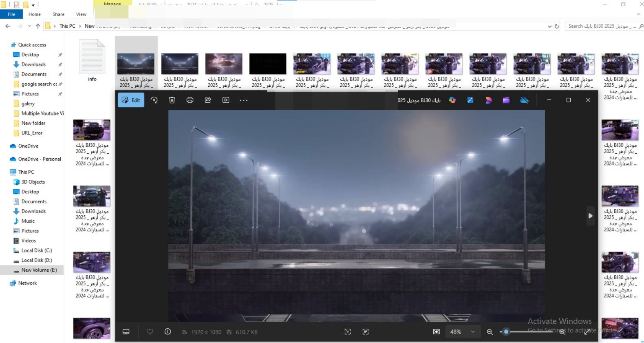Toggle favorite heart for this photo
The width and height of the screenshot is (644, 343).
(150, 332)
